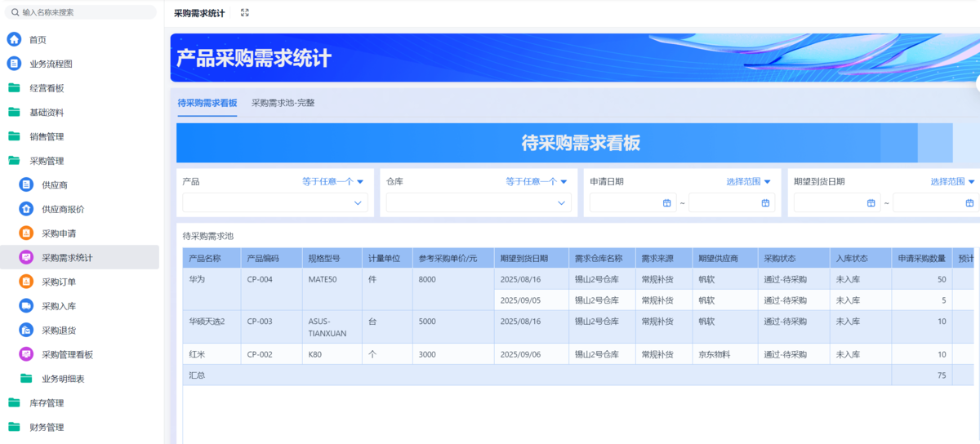This screenshot has width=980, height=444.
Task: Click the 期望到货日期 column header
Action: click(531, 258)
